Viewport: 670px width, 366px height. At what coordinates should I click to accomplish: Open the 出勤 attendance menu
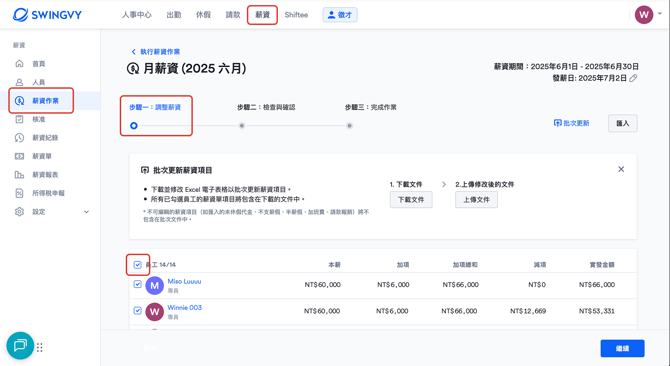coord(174,15)
